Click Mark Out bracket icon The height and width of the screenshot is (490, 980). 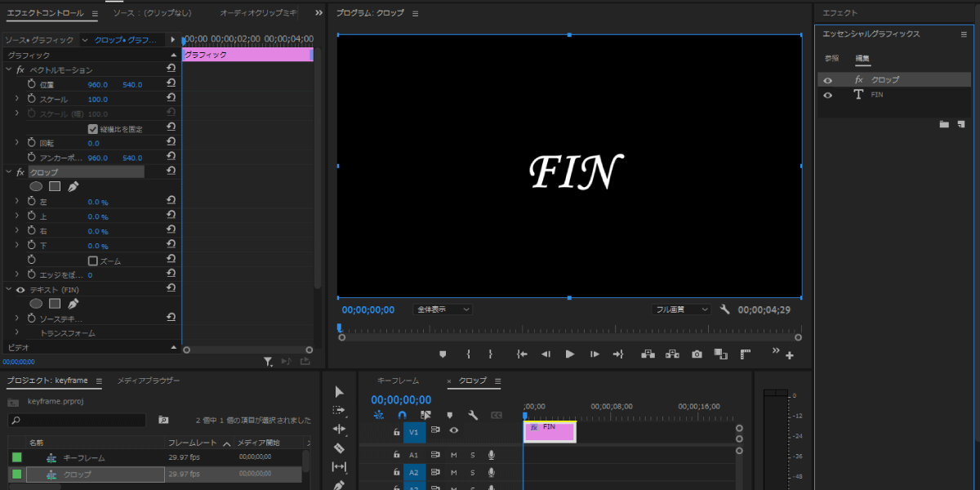tap(491, 354)
